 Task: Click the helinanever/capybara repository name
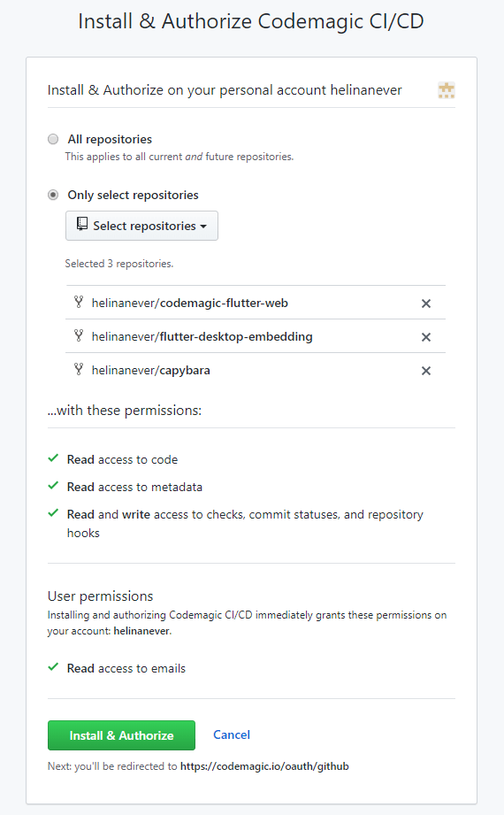coord(150,371)
